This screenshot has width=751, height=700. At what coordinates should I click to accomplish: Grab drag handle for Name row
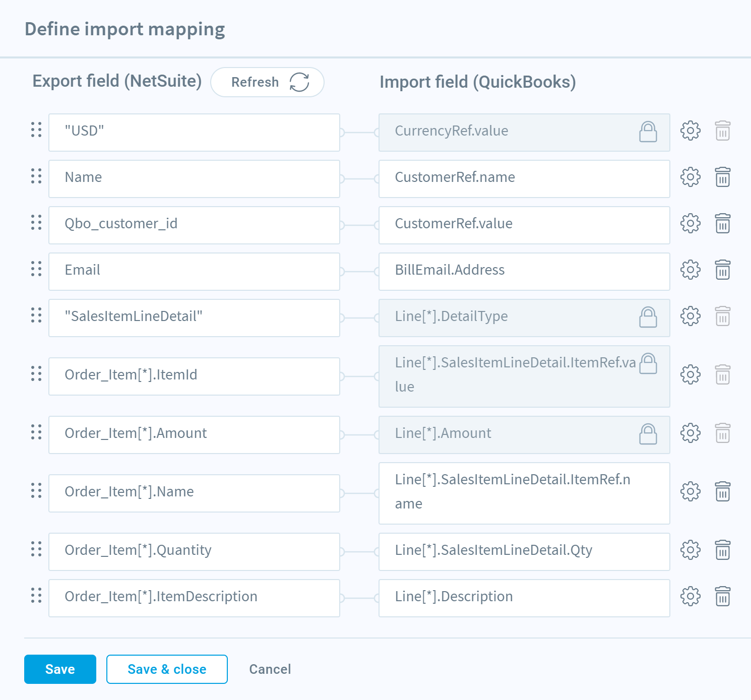click(x=36, y=176)
